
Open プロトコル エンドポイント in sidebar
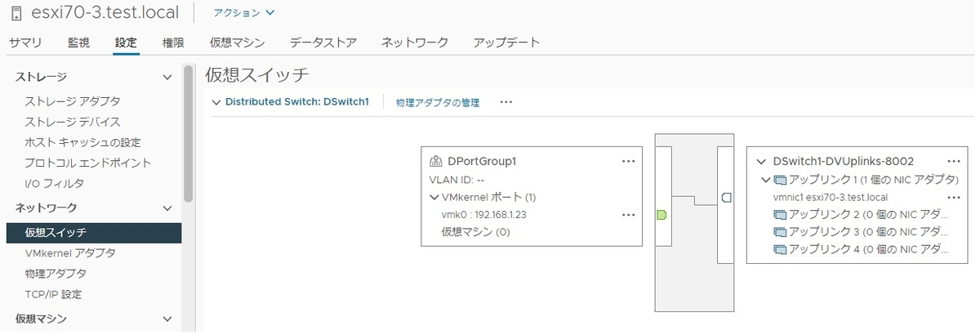tap(87, 163)
